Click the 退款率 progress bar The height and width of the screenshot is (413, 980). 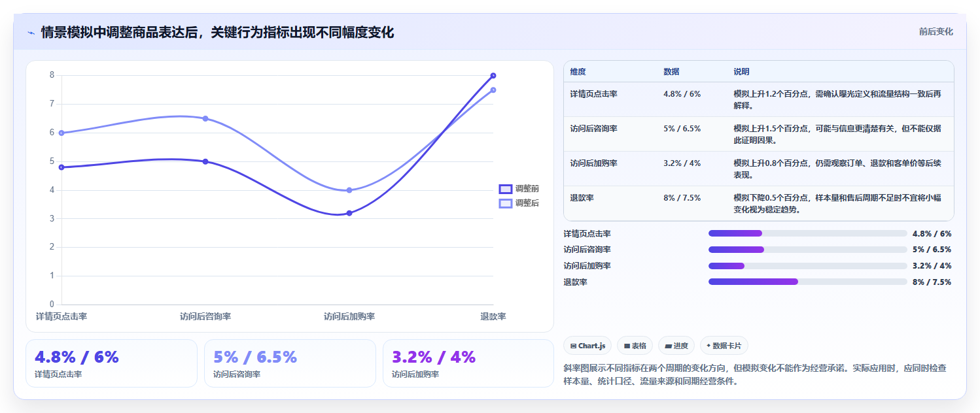click(807, 282)
